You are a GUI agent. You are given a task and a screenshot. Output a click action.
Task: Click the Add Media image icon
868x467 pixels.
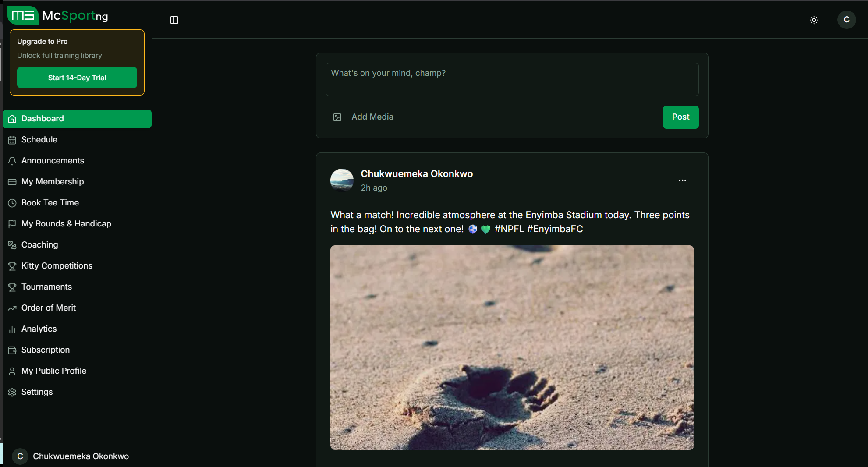click(x=337, y=117)
